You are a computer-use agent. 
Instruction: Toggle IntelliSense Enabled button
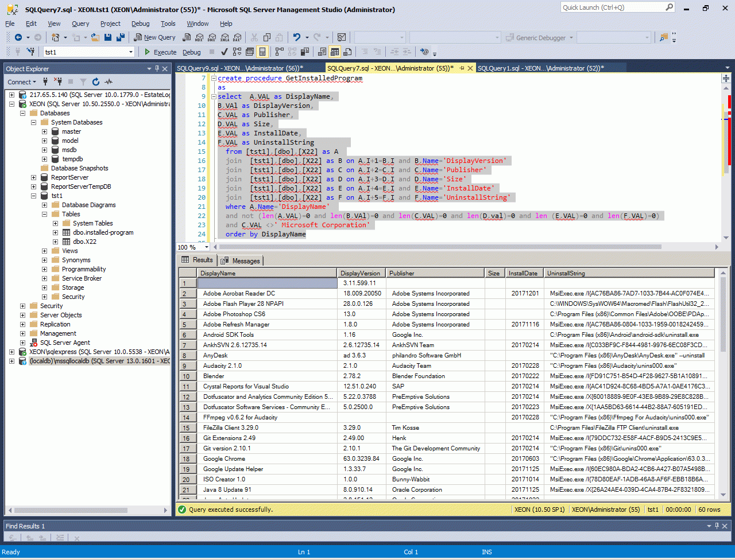click(x=262, y=52)
